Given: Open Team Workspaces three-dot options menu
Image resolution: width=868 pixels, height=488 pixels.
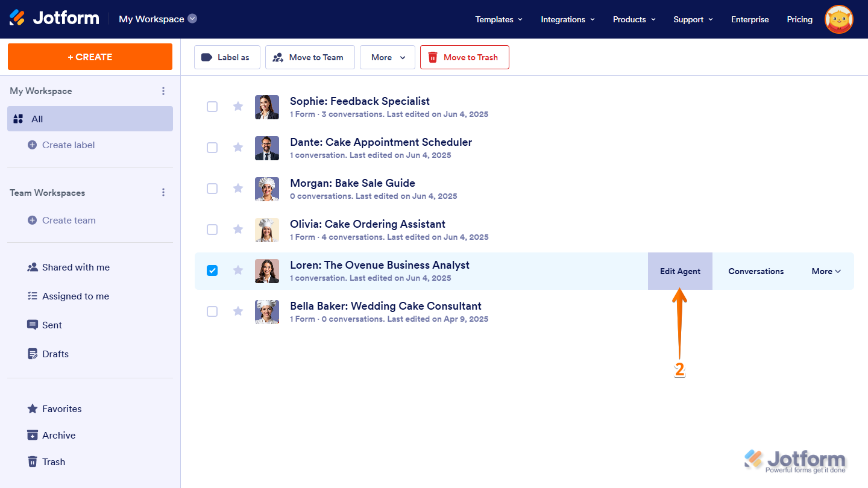Looking at the screenshot, I should 163,193.
